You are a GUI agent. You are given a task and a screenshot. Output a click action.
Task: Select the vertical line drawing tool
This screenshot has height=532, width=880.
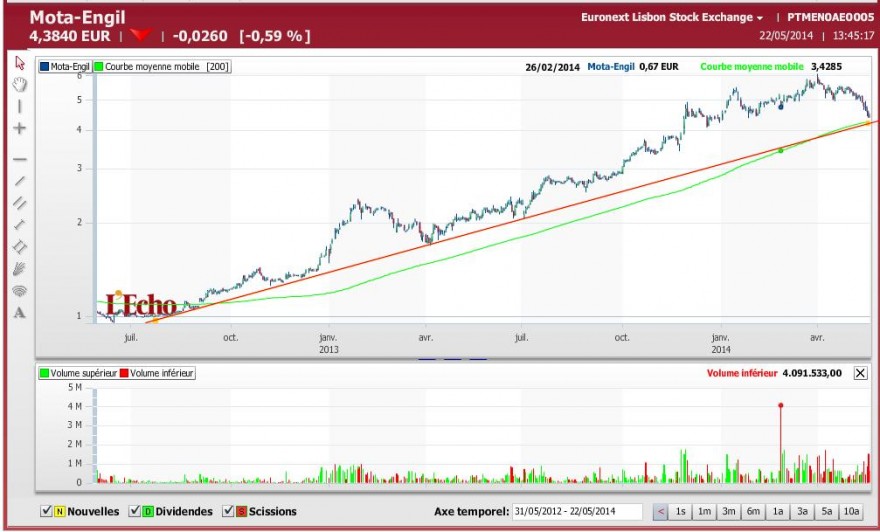(20, 107)
